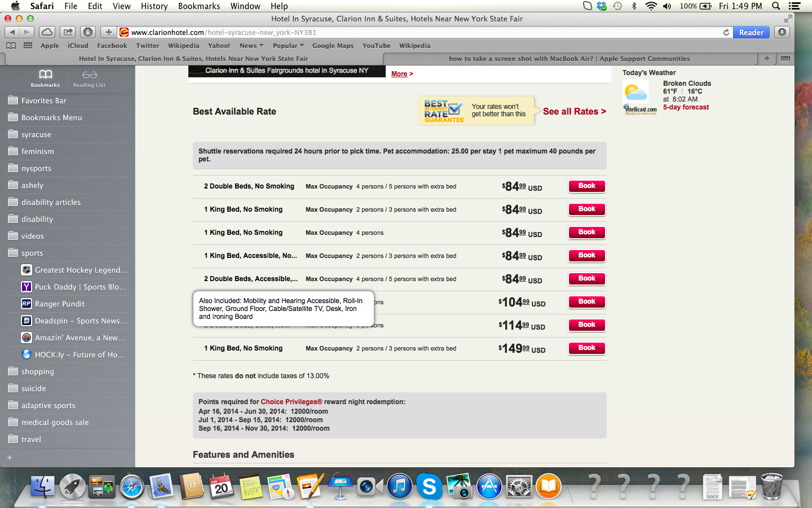812x508 pixels.
Task: Open the More link near hotel header
Action: pyautogui.click(x=402, y=74)
